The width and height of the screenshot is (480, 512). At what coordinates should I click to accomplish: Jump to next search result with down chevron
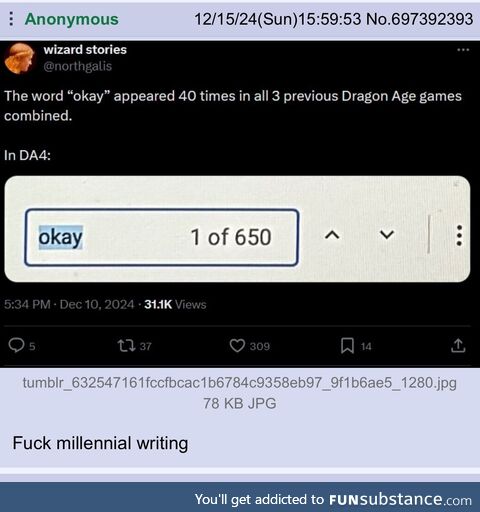387,235
